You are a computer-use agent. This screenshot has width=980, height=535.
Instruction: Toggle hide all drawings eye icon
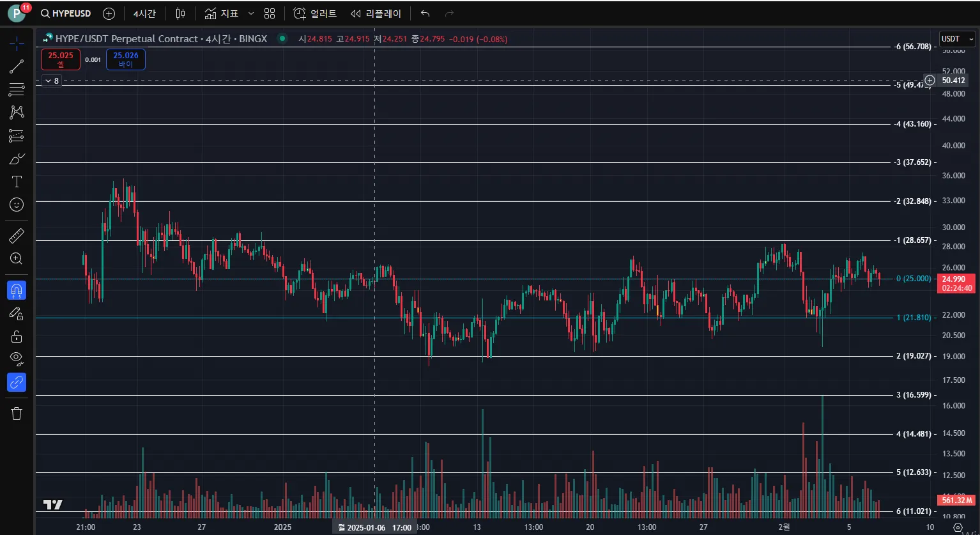(17, 359)
